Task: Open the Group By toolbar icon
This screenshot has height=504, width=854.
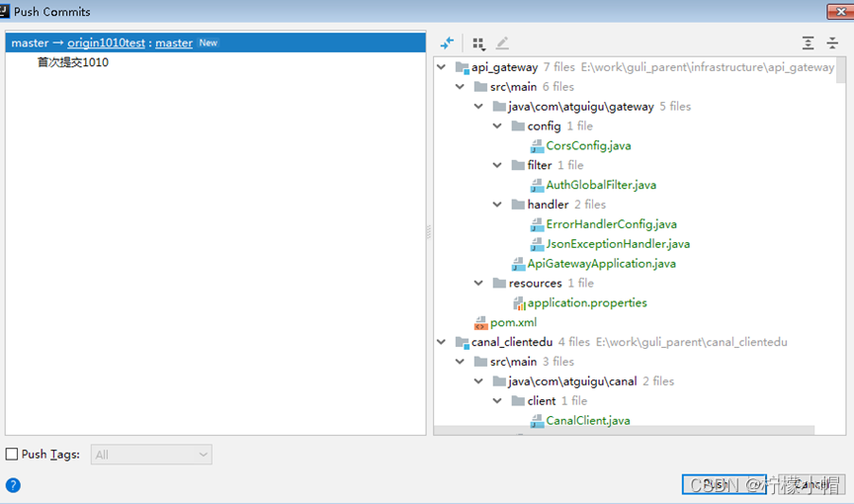Action: pos(478,43)
